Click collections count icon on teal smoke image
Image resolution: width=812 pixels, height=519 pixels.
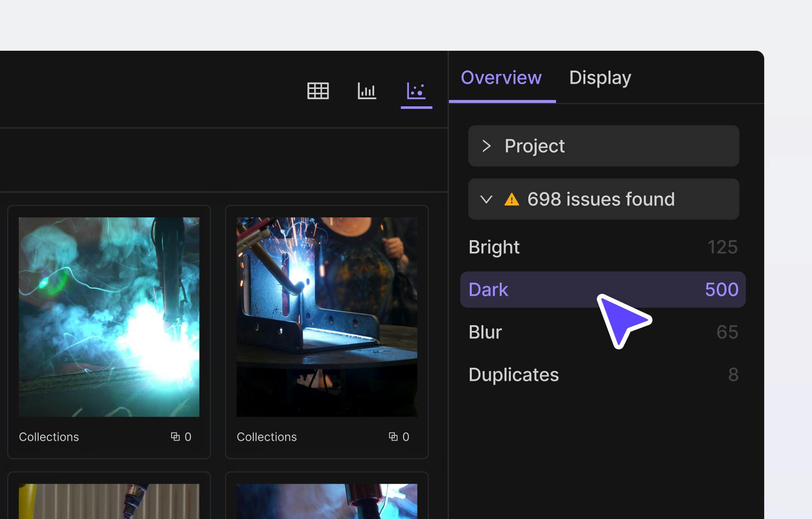[x=175, y=437]
